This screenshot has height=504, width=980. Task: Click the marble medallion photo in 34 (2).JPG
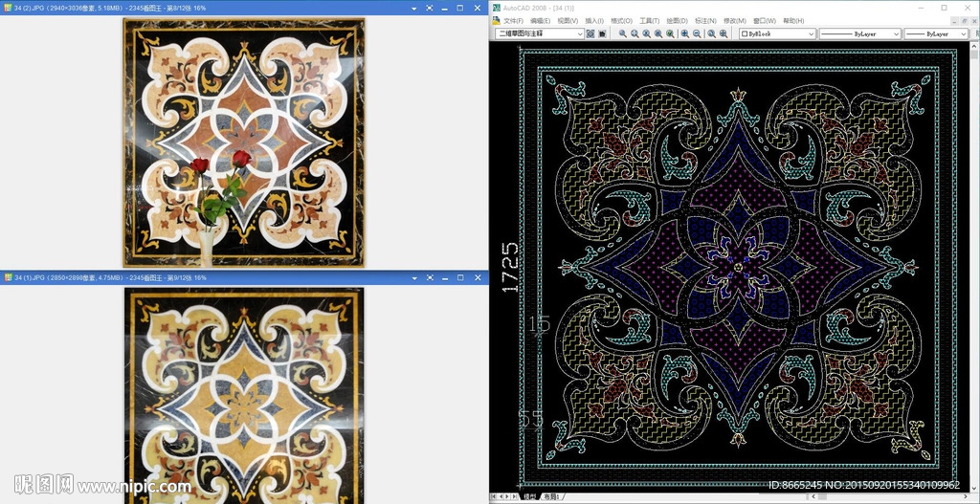pos(244,142)
